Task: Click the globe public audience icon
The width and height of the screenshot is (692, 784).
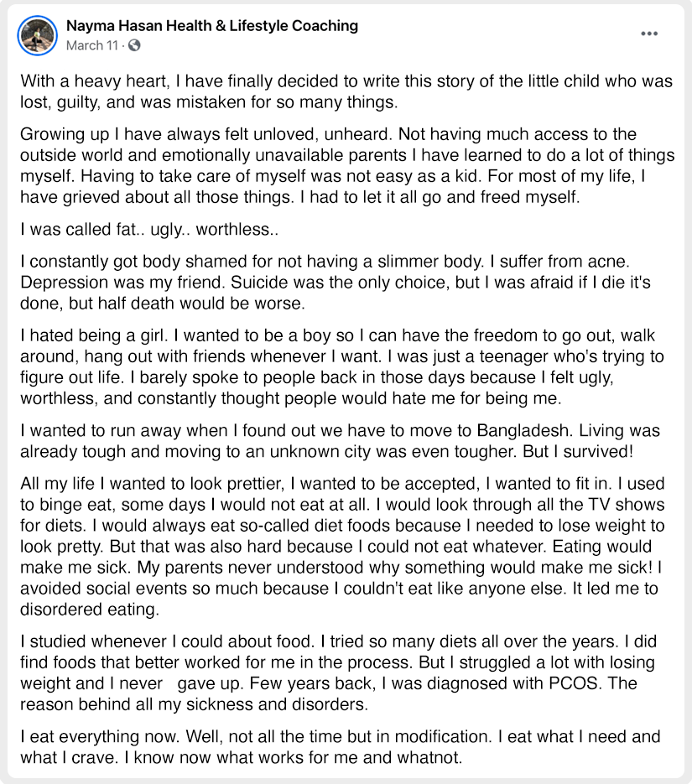Action: pos(134,45)
